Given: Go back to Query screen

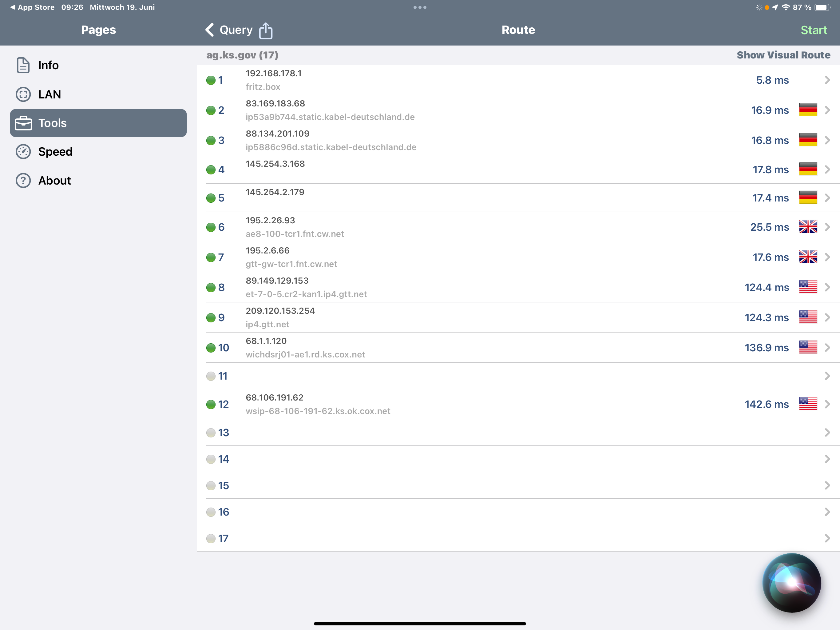Looking at the screenshot, I should 229,30.
